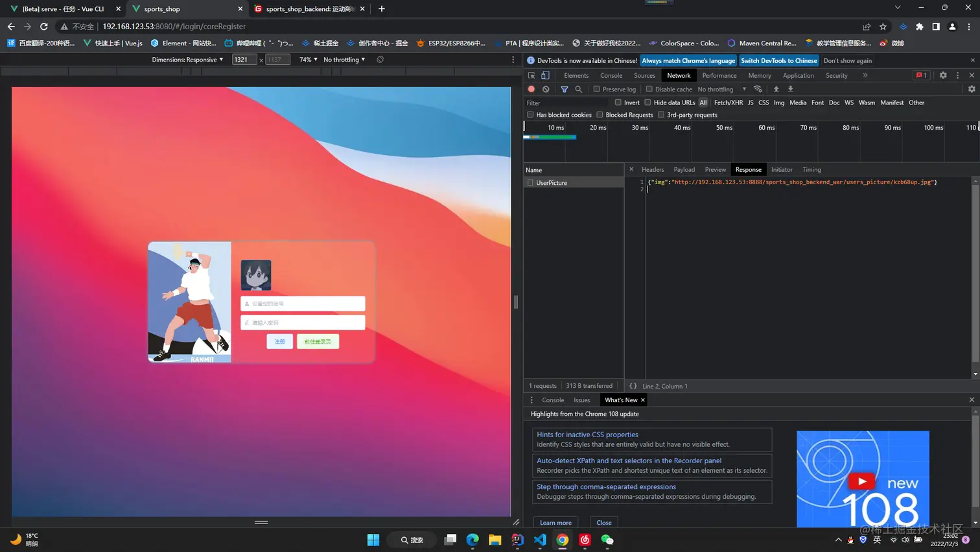980x552 pixels.
Task: Open Chrome tab search dropdown
Action: click(x=898, y=8)
